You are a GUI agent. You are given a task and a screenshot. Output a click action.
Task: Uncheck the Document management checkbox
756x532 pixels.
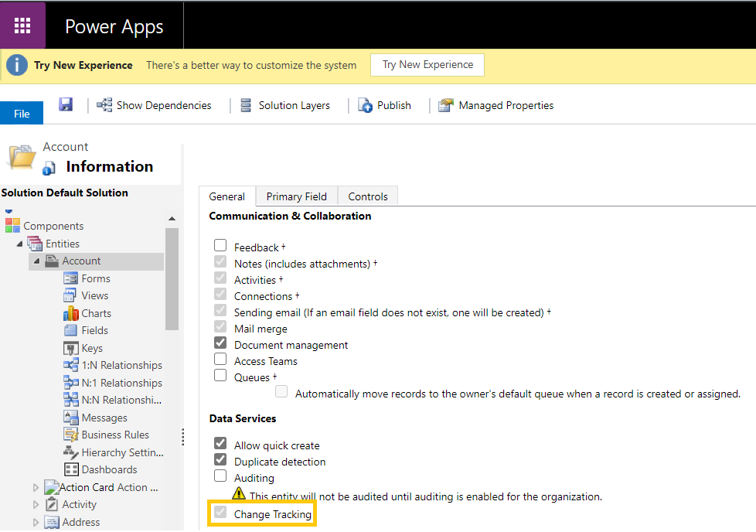coord(220,343)
